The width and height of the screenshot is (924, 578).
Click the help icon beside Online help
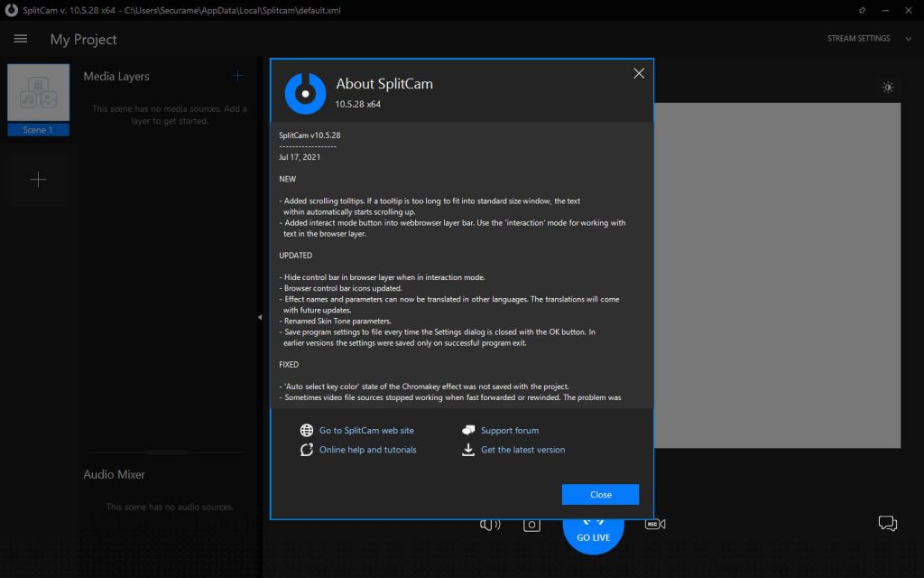click(307, 450)
